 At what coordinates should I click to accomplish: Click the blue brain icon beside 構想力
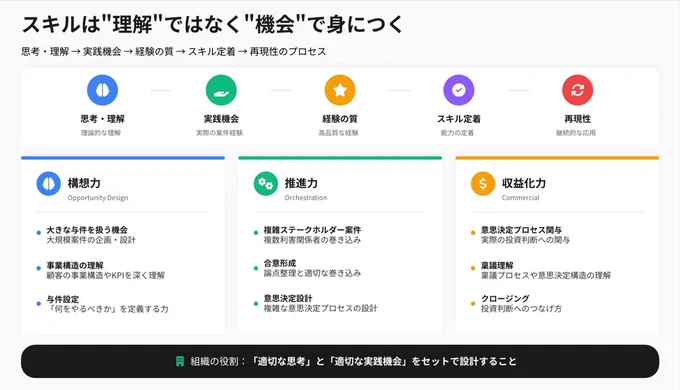point(49,184)
